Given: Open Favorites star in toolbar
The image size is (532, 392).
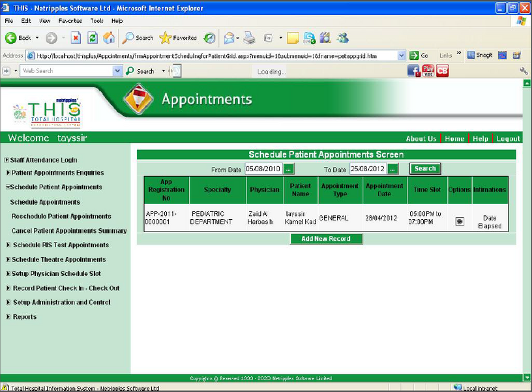Looking at the screenshot, I should (178, 38).
